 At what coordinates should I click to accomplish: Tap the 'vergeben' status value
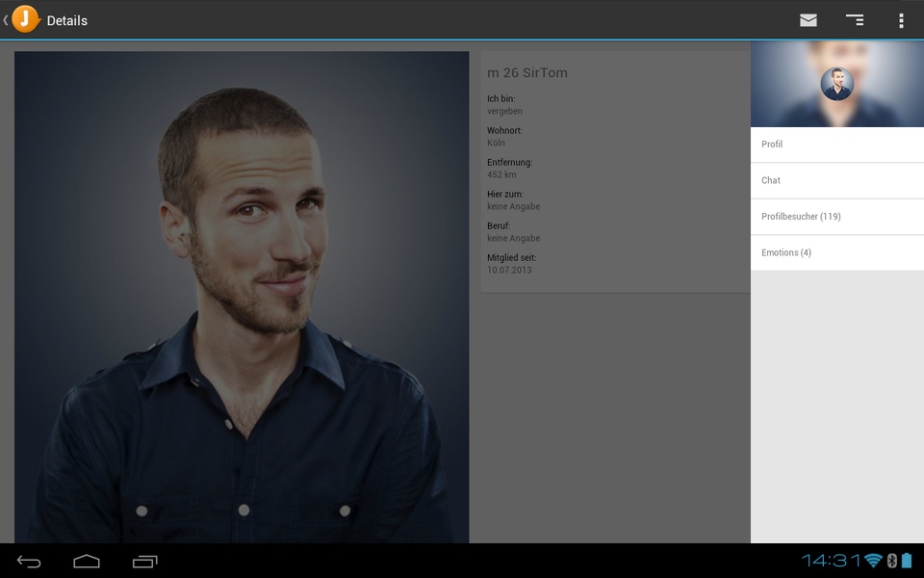(504, 111)
